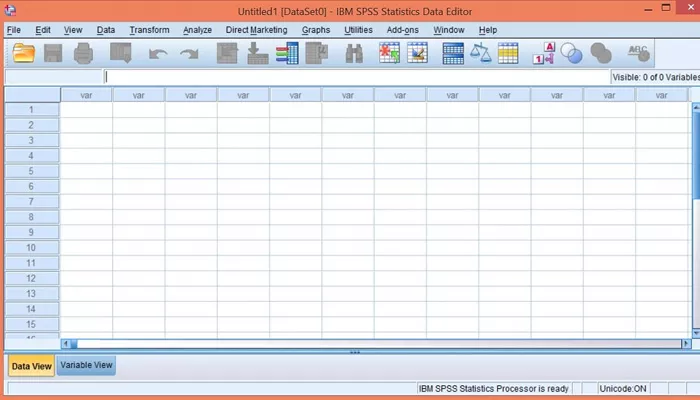The height and width of the screenshot is (400, 700).
Task: Open a data document with folder icon
Action: pyautogui.click(x=24, y=53)
